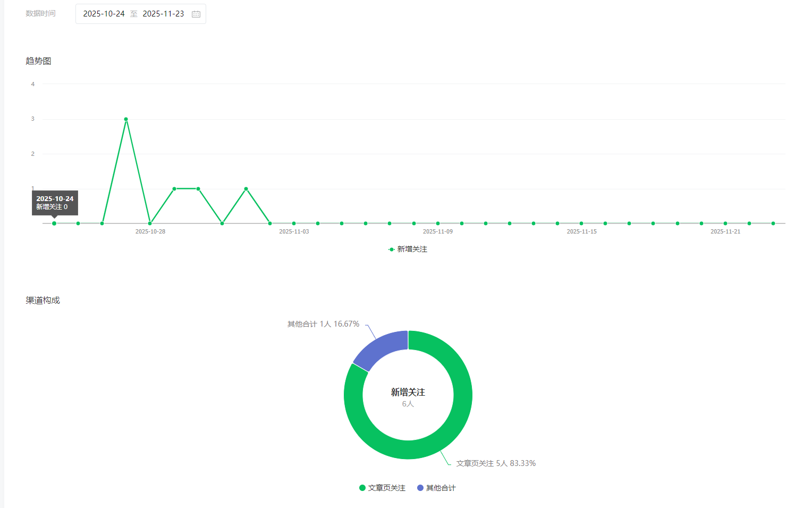Click the first data point for 2025-10-24
Image resolution: width=812 pixels, height=508 pixels.
54,223
